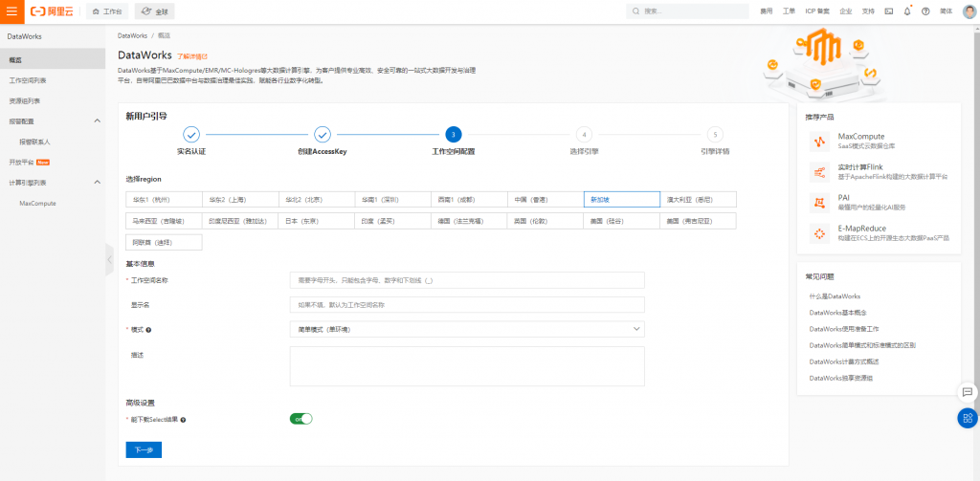Select 概览 in the sidebar

click(x=53, y=59)
